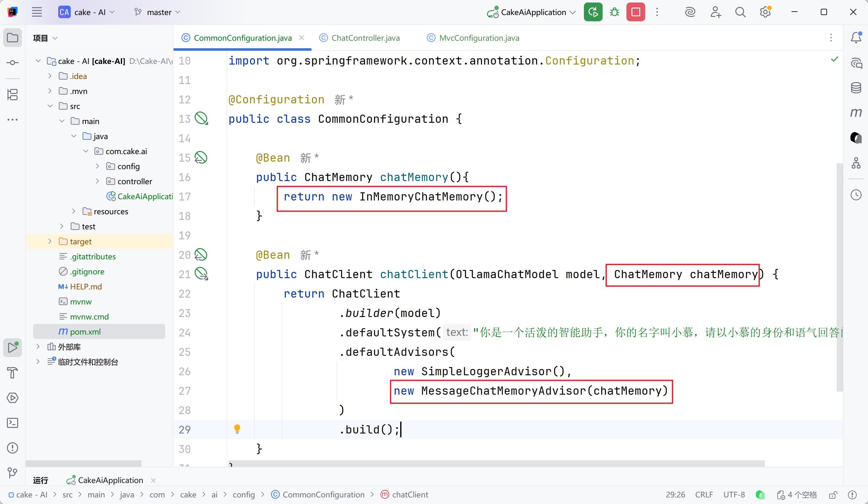
Task: Click UTF-8 encoding in status bar
Action: click(734, 495)
